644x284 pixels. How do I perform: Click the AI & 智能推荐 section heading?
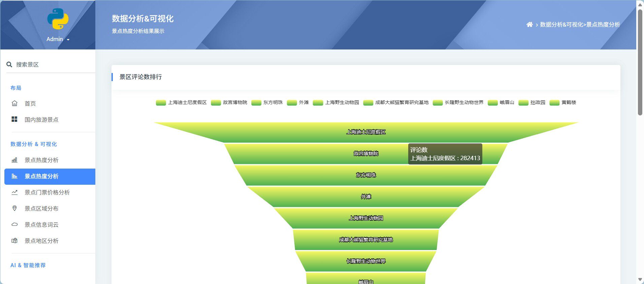point(28,265)
